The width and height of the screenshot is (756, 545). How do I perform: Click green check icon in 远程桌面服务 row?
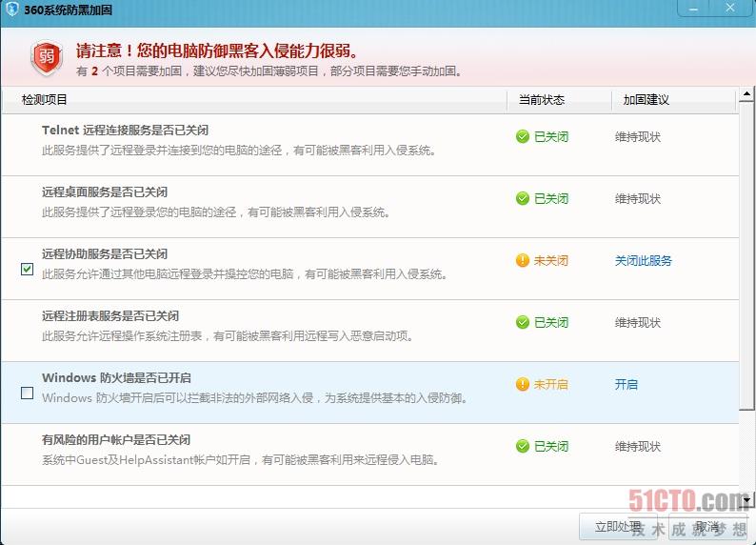coord(523,198)
